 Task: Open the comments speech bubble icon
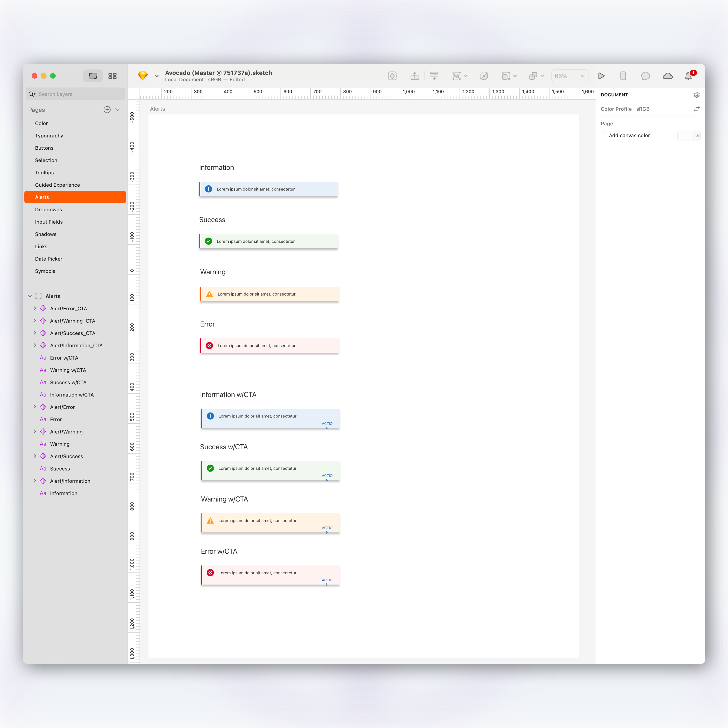pyautogui.click(x=645, y=76)
